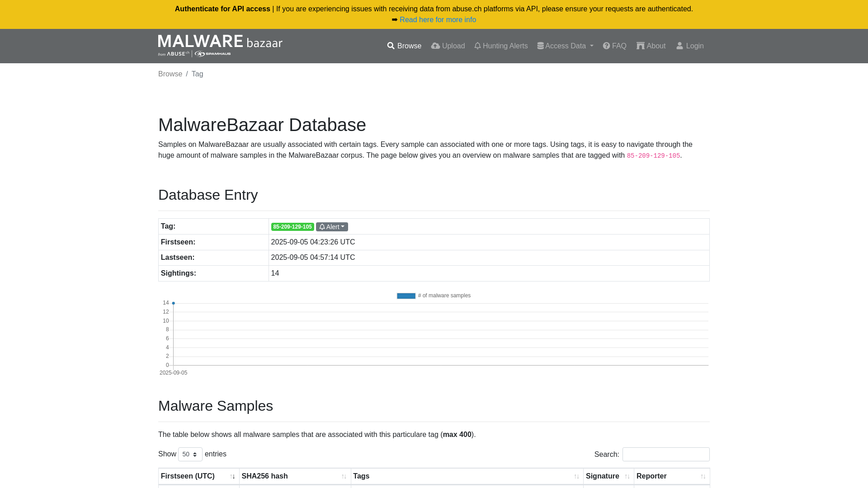Open the Upload menu item
The height and width of the screenshot is (488, 868).
tap(448, 46)
